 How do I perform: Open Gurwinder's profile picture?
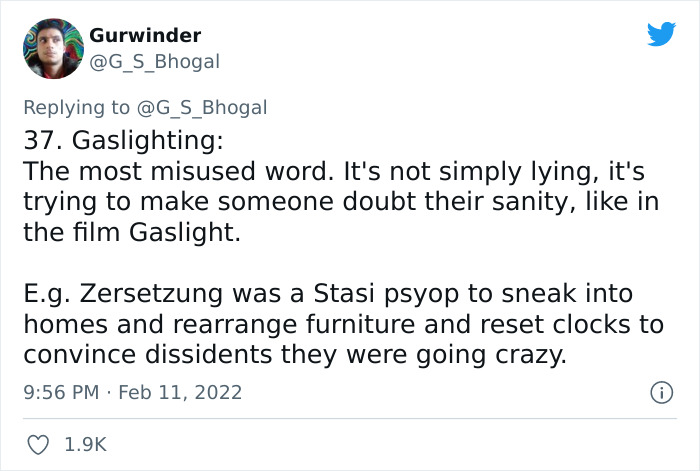(50, 47)
